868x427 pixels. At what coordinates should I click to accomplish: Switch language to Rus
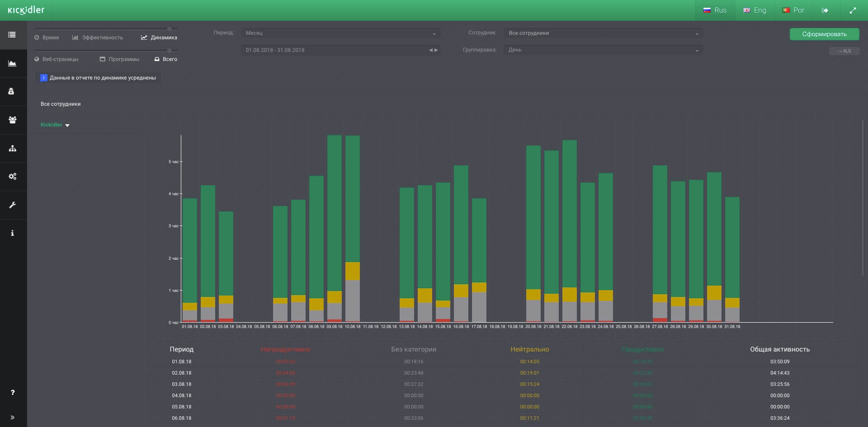tap(715, 10)
